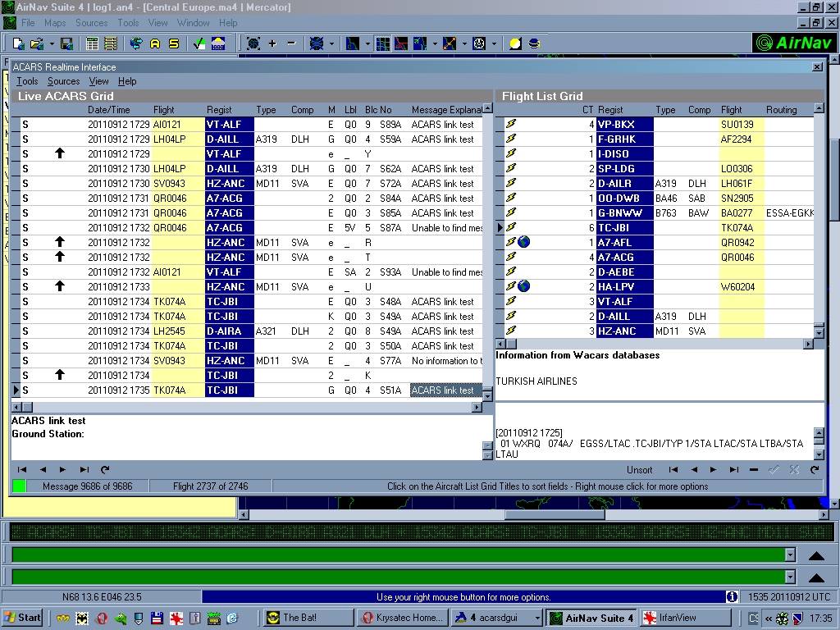The image size is (840, 630).
Task: Jump to first record in Live ACARS navigator
Action: (x=22, y=470)
